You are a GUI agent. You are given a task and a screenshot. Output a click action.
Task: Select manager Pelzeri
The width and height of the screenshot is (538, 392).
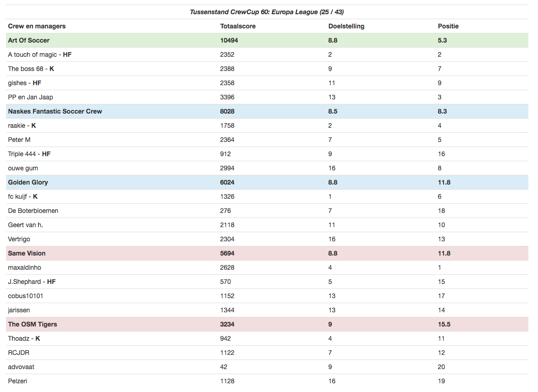17,381
